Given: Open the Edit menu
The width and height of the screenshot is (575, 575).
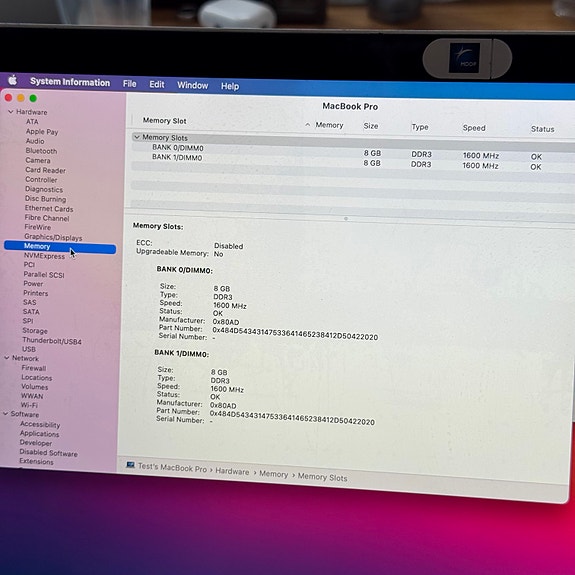Looking at the screenshot, I should 157,85.
